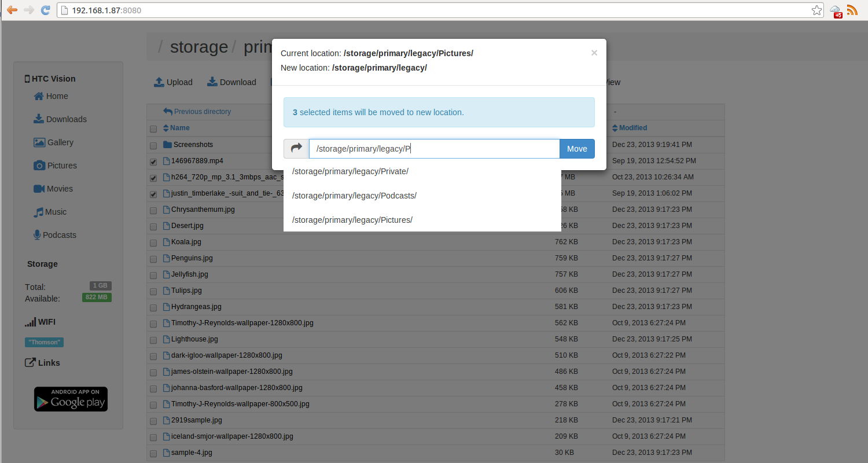Click the Google Play app badge
The width and height of the screenshot is (868, 463).
click(71, 399)
